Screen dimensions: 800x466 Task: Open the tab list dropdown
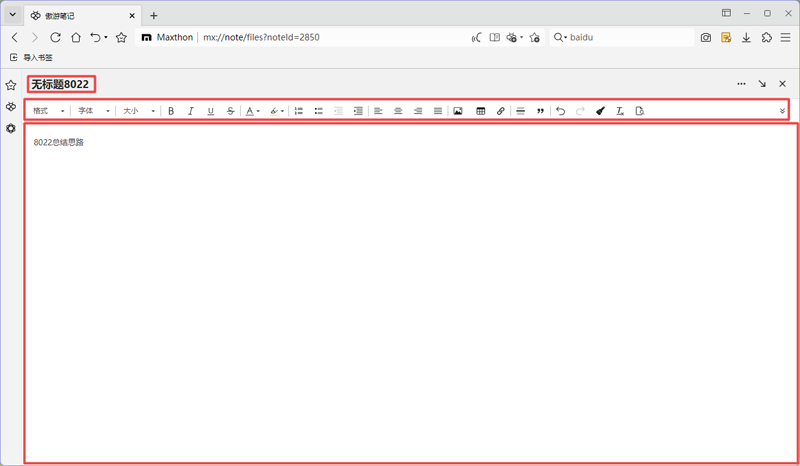coord(13,15)
